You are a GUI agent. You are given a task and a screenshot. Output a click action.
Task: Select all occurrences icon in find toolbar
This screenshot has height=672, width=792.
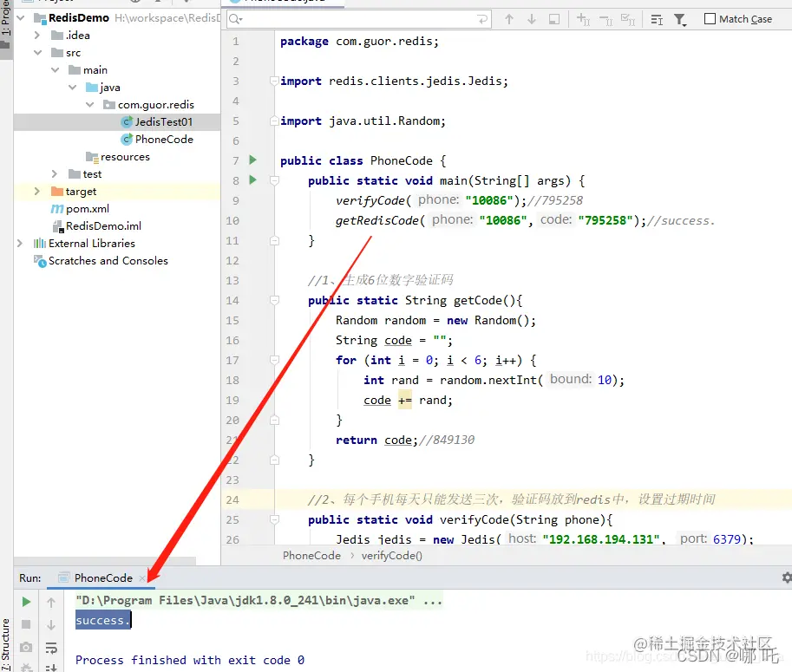click(628, 19)
